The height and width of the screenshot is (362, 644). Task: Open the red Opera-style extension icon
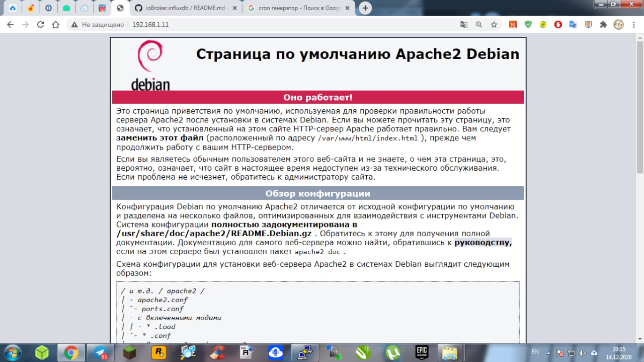[x=558, y=24]
